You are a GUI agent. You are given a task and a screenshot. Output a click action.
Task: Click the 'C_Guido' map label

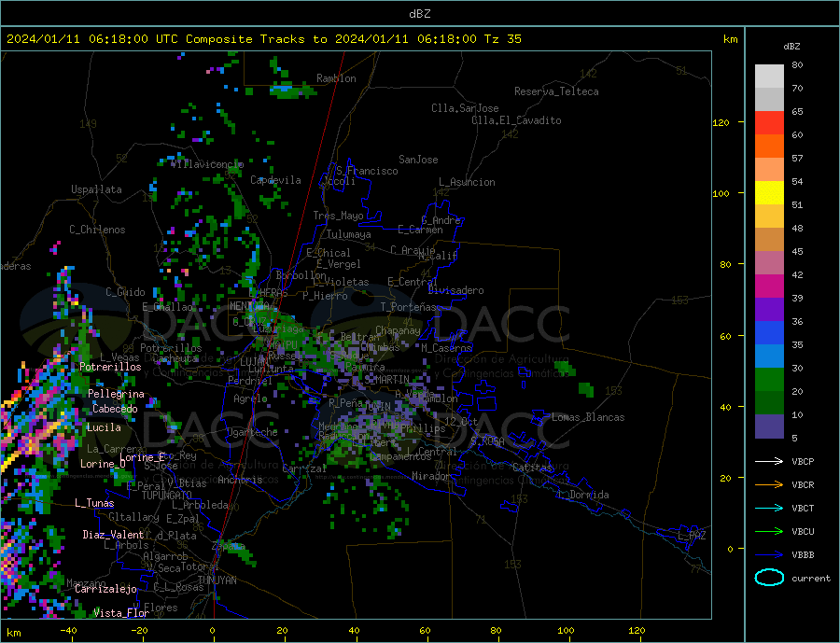pyautogui.click(x=125, y=292)
